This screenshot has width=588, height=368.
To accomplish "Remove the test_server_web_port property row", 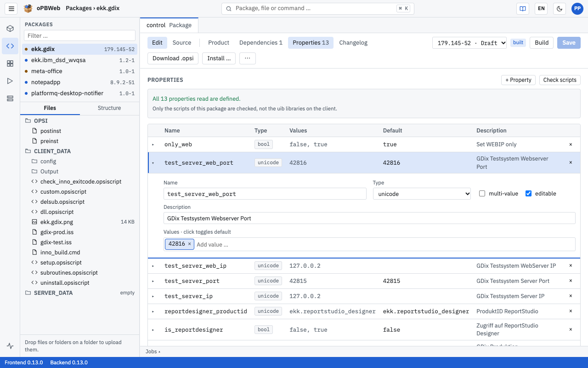I will click(571, 162).
